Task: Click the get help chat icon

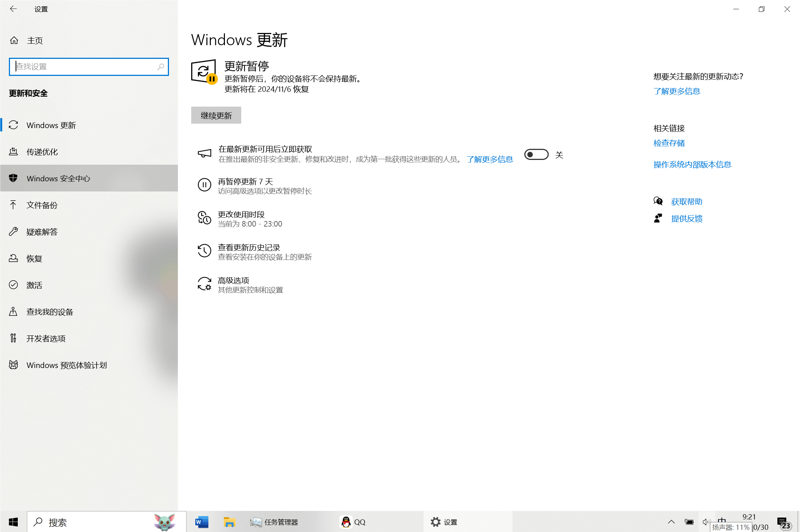Action: 658,201
